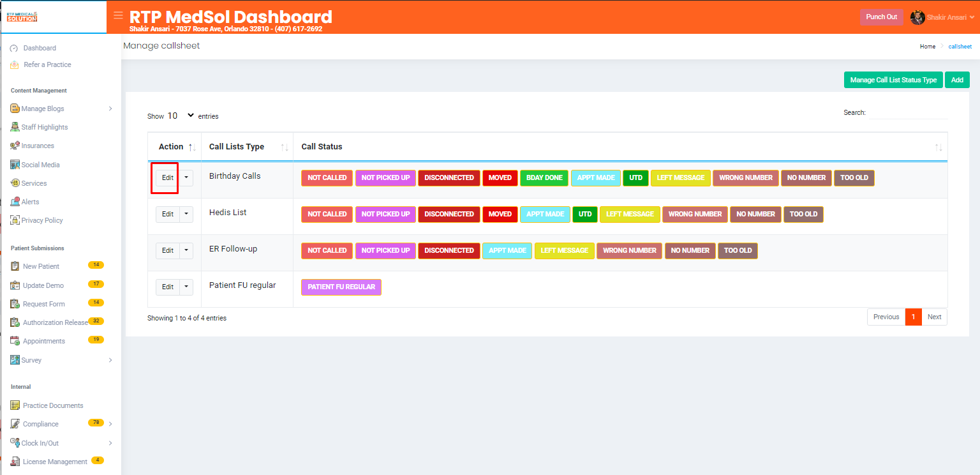
Task: Click the Request Form icon
Action: (x=15, y=304)
